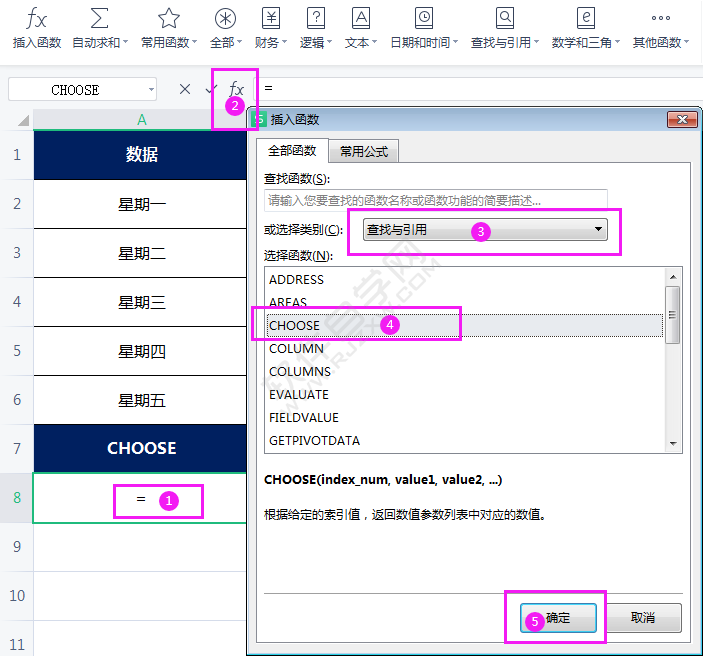Click the formula bar confirm checkmark icon
Viewport: 703px width, 656px height.
pyautogui.click(x=209, y=89)
